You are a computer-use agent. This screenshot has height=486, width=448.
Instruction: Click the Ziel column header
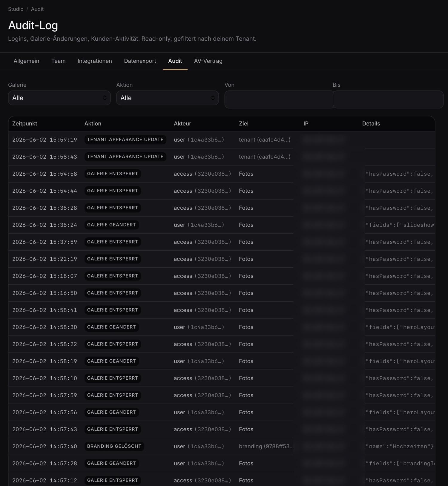[244, 124]
